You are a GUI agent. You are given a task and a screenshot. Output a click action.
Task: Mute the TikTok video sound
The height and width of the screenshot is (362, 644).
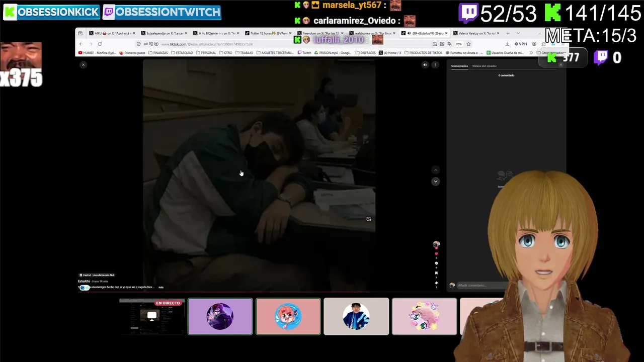(425, 65)
